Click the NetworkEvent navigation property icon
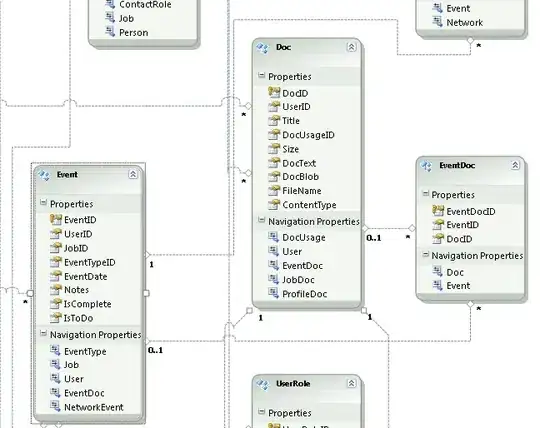Viewport: 540px width, 428px height. [55, 406]
